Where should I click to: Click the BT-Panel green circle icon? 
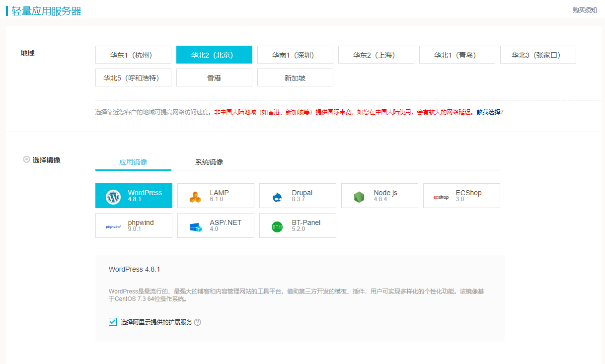pos(277,227)
